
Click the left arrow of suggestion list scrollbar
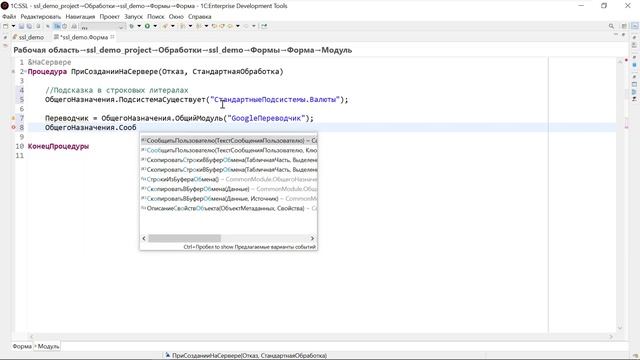click(x=144, y=238)
